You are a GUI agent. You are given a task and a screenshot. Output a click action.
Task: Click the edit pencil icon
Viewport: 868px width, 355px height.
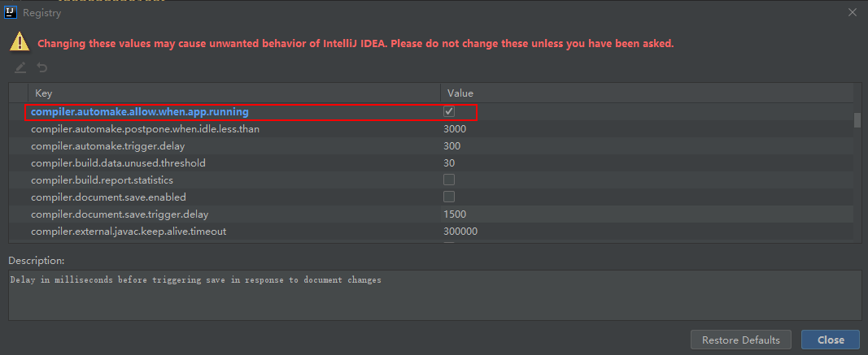(x=20, y=67)
